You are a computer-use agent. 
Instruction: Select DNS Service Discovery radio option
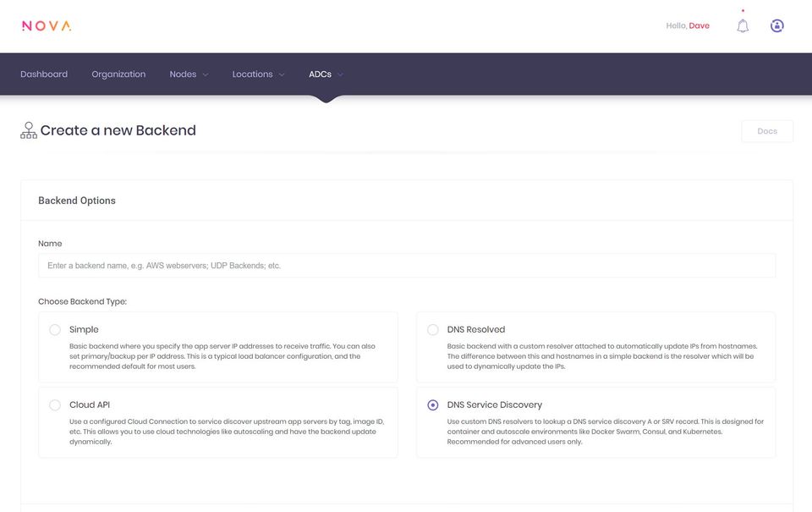click(x=433, y=405)
